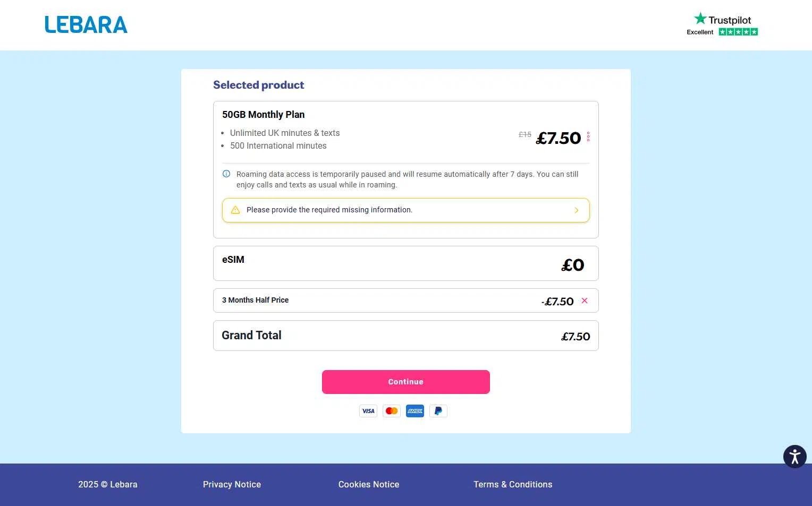Click the PayPal payment icon
Screen dimensions: 812x506
(438, 411)
